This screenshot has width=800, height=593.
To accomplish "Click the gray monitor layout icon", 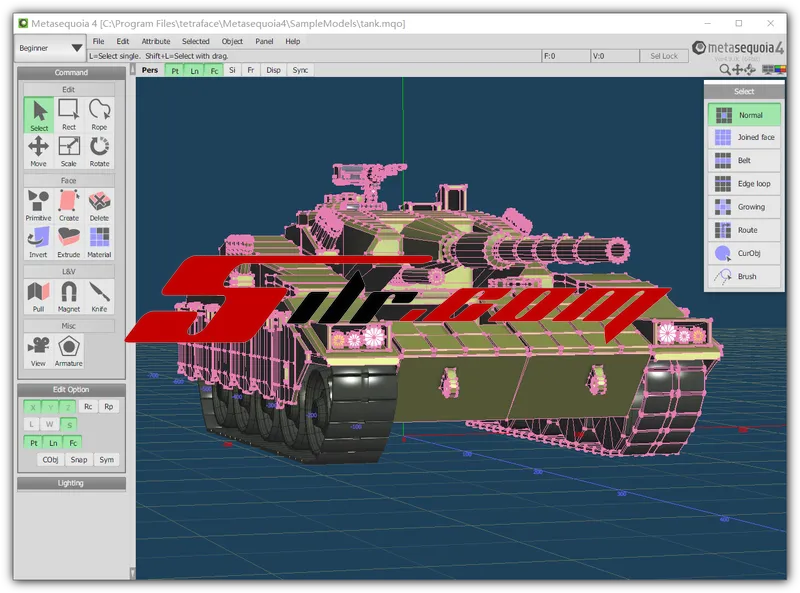I will tap(767, 70).
